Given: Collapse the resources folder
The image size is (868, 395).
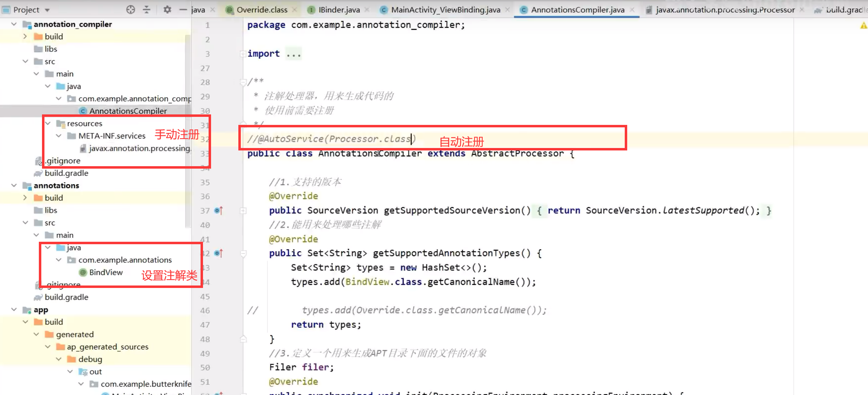Looking at the screenshot, I should click(x=48, y=124).
